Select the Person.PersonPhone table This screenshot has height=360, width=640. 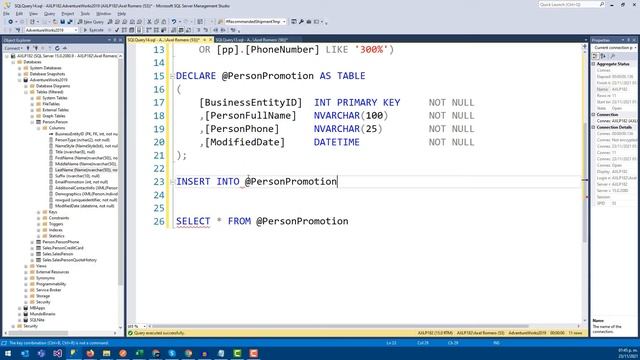(x=60, y=242)
